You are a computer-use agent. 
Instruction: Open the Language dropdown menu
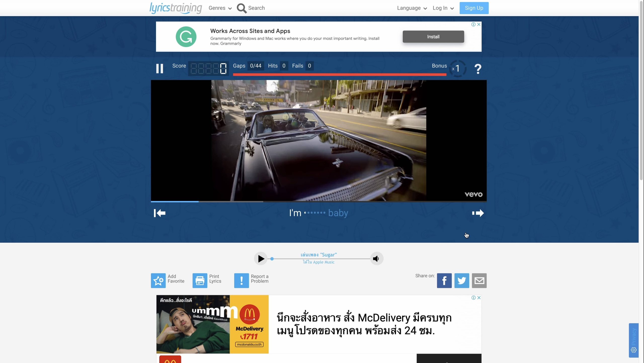(x=412, y=8)
